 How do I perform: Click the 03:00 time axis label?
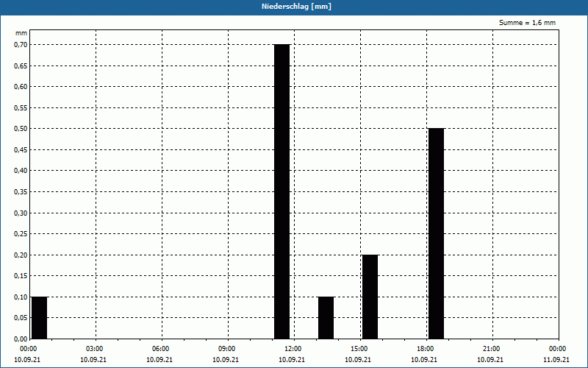point(94,349)
